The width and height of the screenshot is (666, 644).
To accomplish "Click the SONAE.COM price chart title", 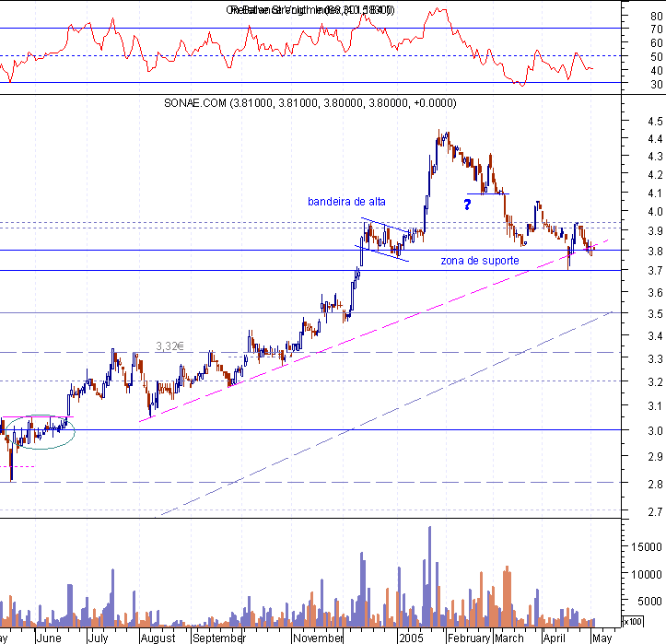I will point(310,103).
